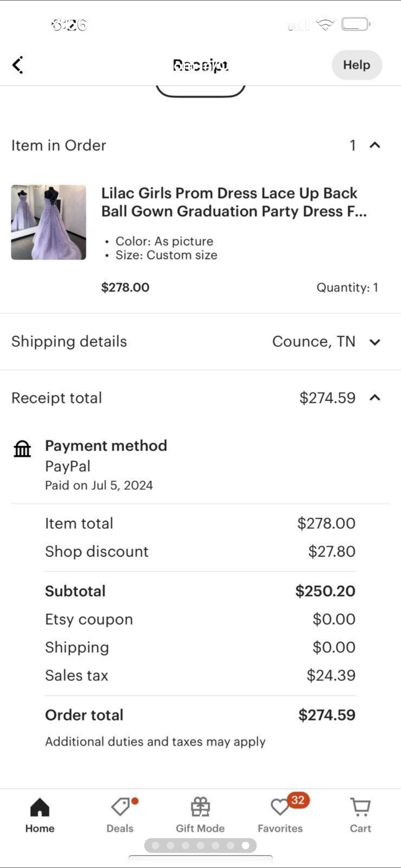Open the shopping Cart
This screenshot has height=868, width=401.
coord(360,807)
